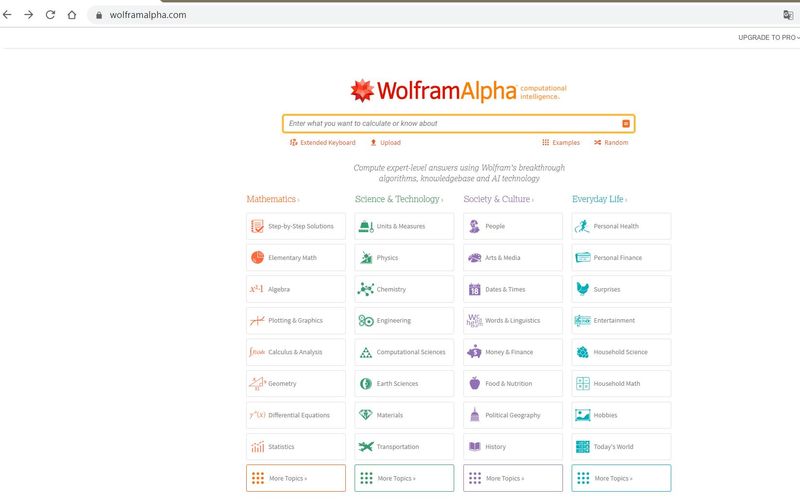Expand the Upgrade to Pro dropdown

(x=769, y=37)
